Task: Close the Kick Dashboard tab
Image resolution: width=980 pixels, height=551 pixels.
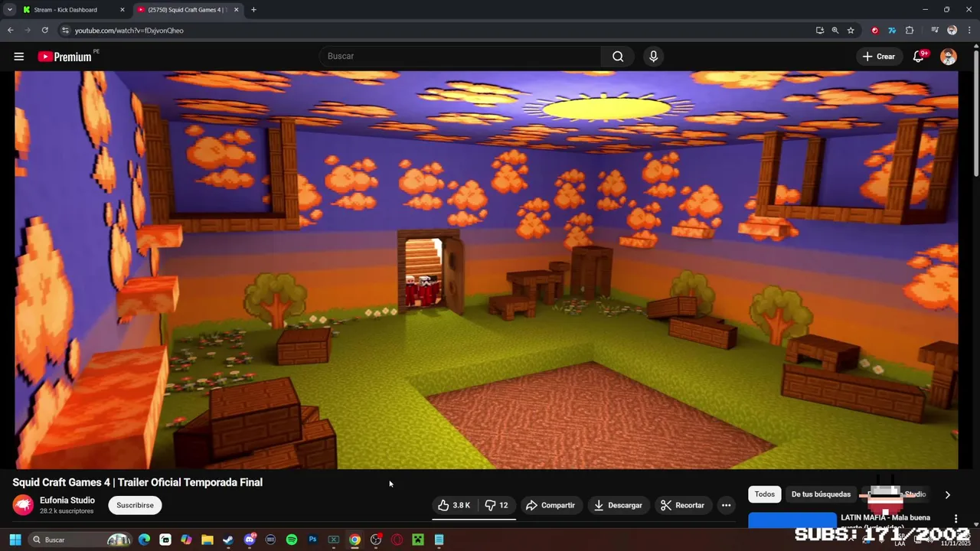Action: point(122,10)
